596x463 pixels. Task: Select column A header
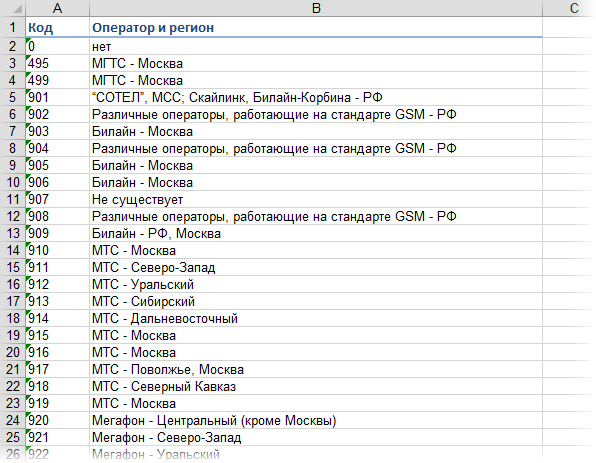(x=57, y=8)
